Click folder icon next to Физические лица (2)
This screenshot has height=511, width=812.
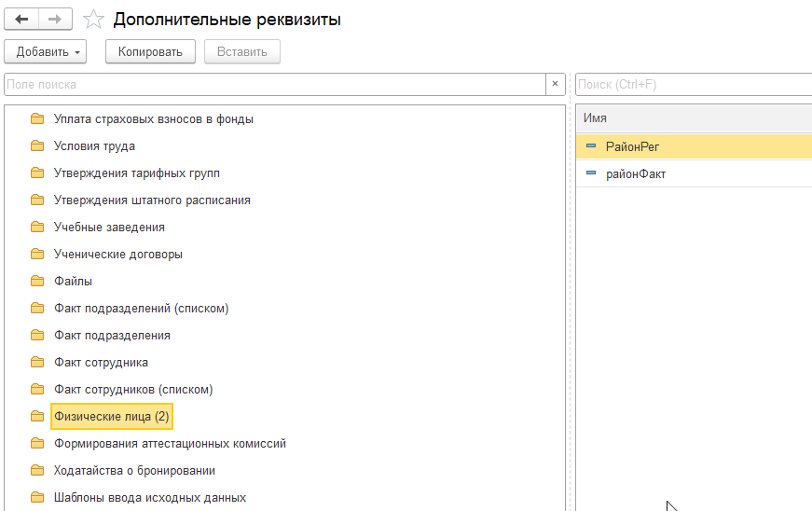(37, 416)
